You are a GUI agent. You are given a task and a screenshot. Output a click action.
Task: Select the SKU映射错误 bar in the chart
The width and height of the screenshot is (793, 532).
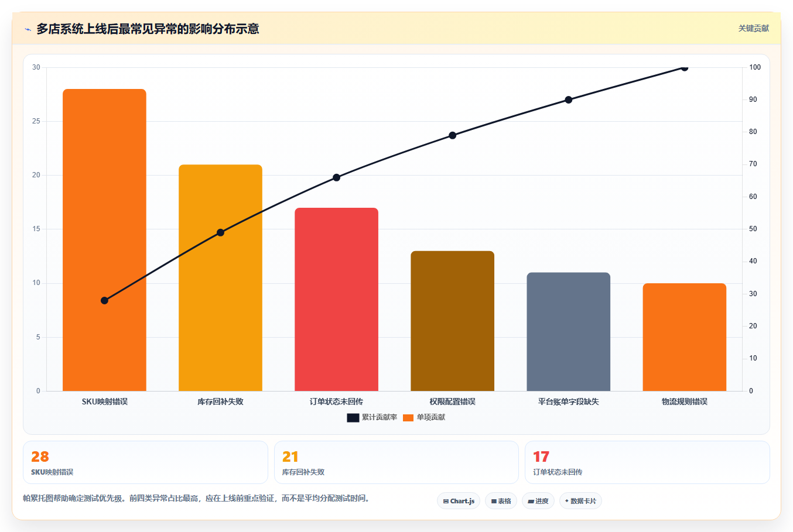point(104,240)
